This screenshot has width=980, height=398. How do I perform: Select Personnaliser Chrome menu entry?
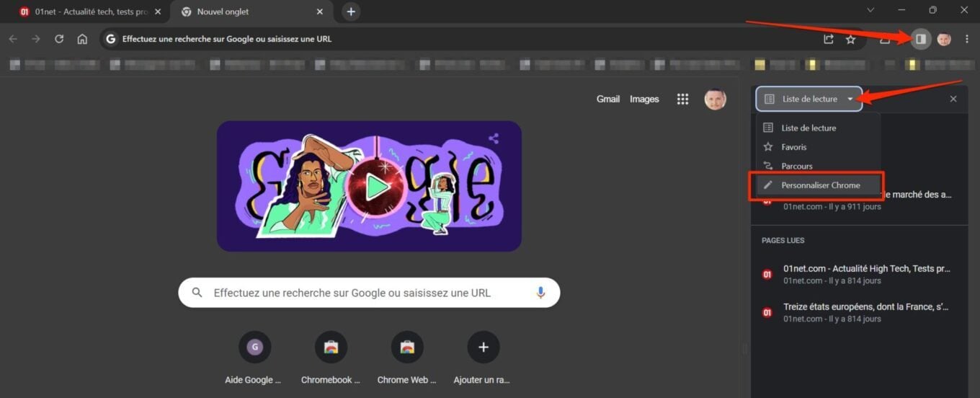818,185
